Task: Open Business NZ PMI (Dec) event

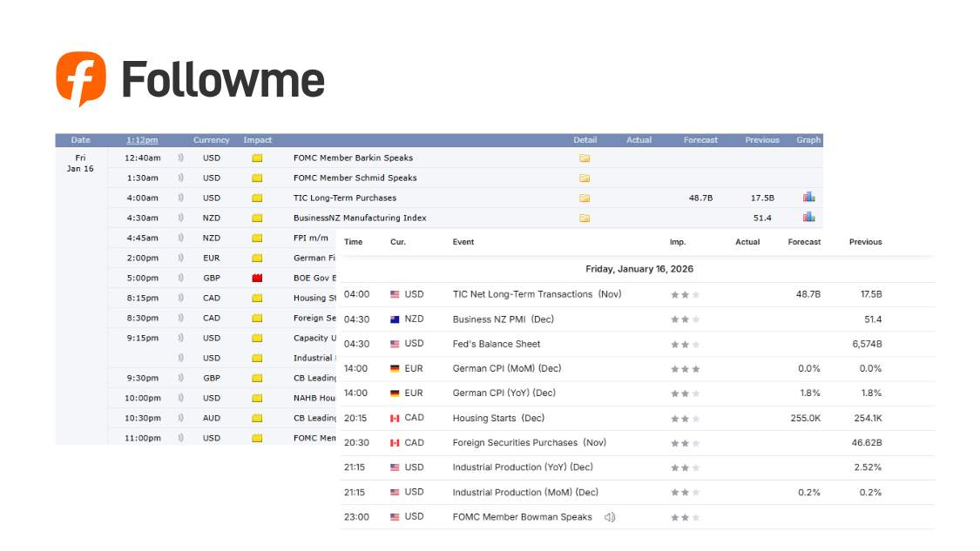Action: [504, 319]
